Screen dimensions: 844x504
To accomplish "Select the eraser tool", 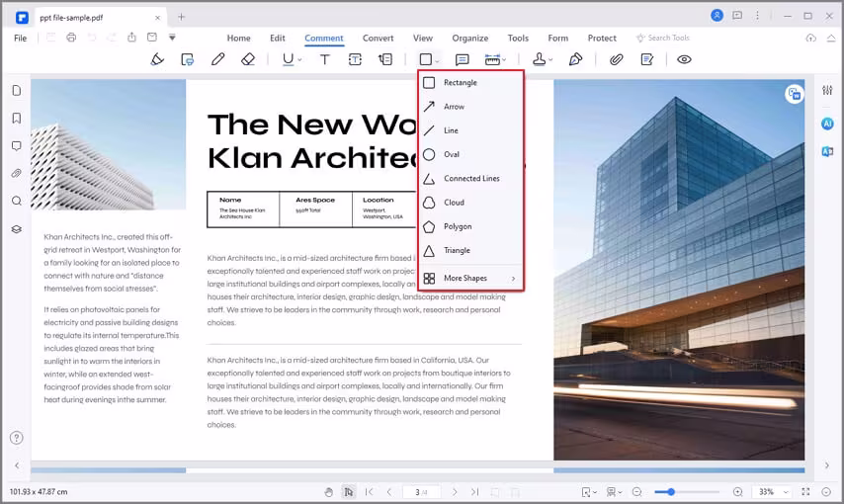I will pos(248,59).
